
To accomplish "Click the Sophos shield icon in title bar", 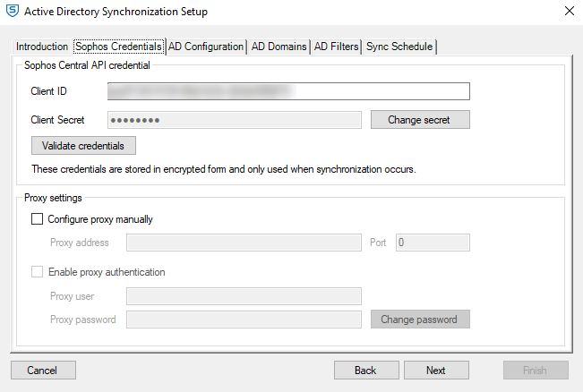I will point(12,12).
